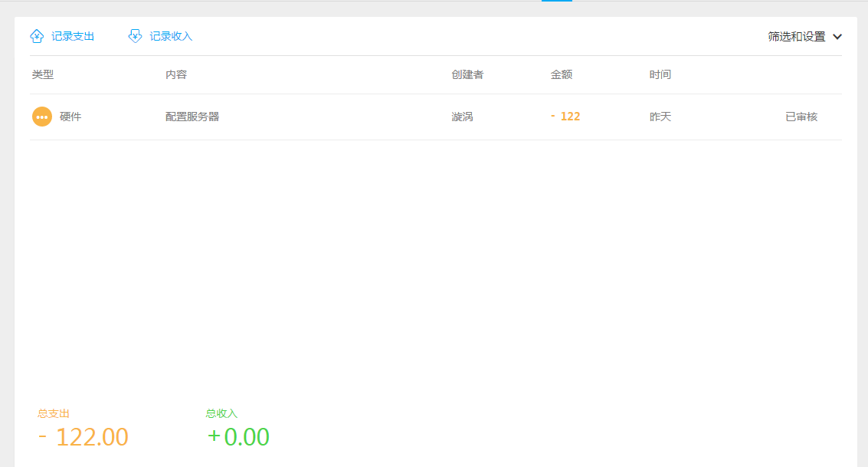Open the 记录收入 link

(171, 36)
